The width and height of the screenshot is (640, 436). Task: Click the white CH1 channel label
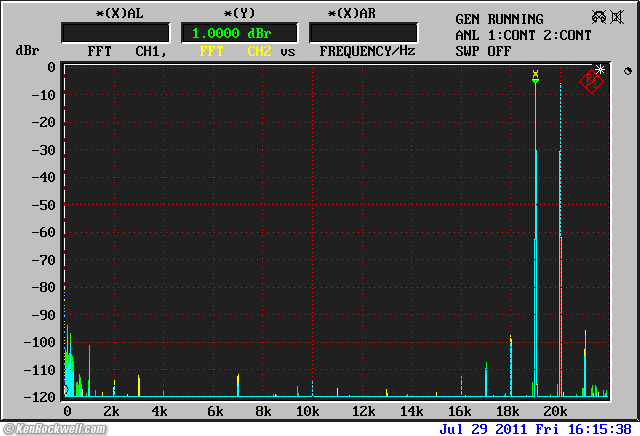coord(151,50)
